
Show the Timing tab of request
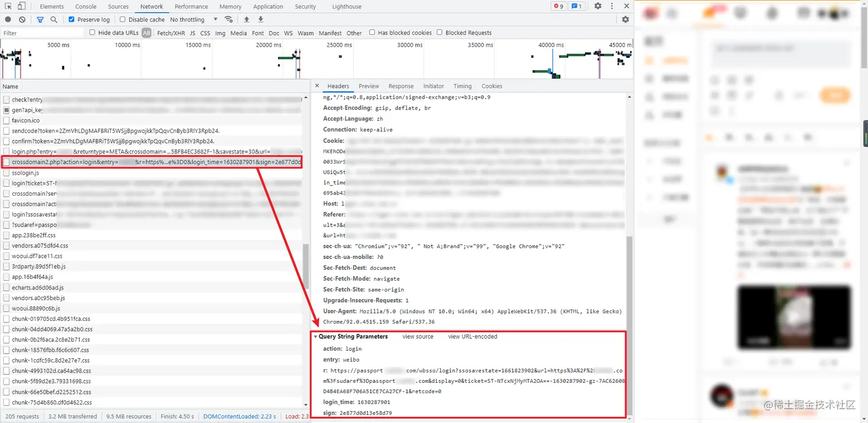462,86
